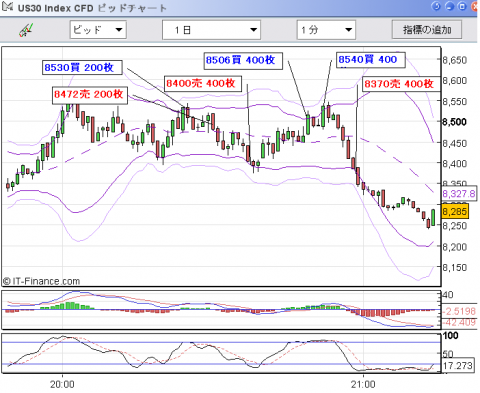Select the 8530買 200枚 annotation label
The height and width of the screenshot is (393, 480).
pyautogui.click(x=82, y=67)
